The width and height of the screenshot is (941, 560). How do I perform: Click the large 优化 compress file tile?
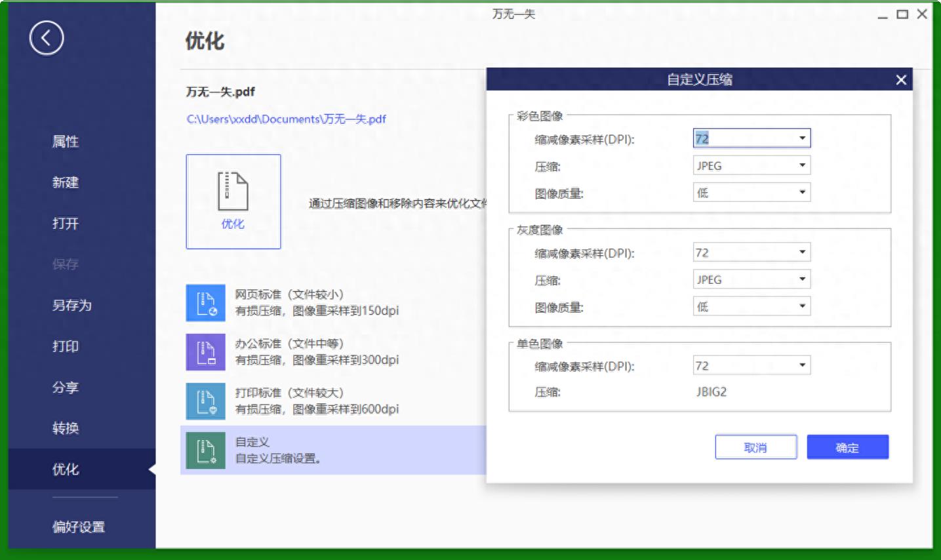[233, 201]
